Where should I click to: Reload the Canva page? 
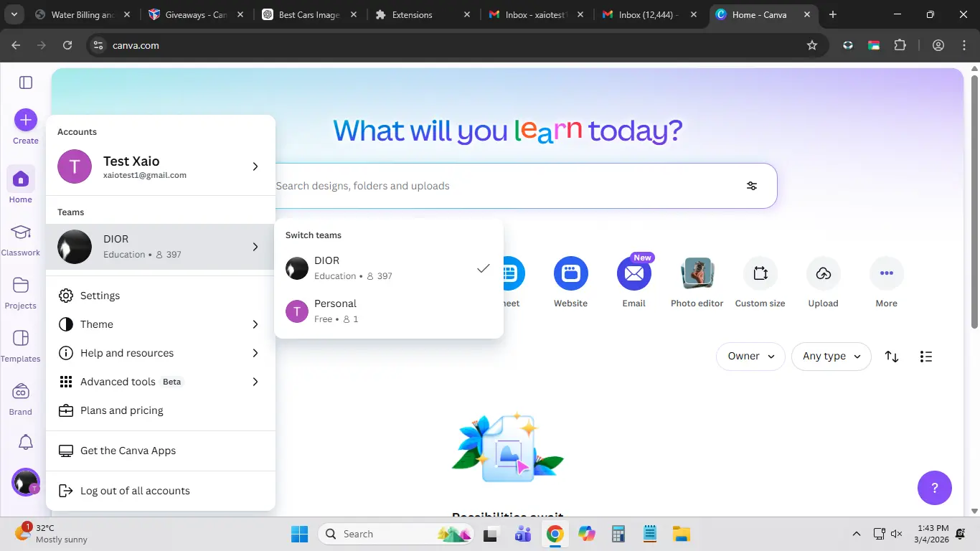click(67, 45)
